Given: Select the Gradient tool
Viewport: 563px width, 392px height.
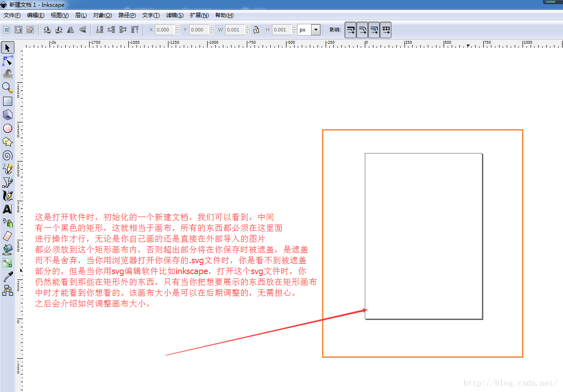Looking at the screenshot, I should tap(8, 263).
